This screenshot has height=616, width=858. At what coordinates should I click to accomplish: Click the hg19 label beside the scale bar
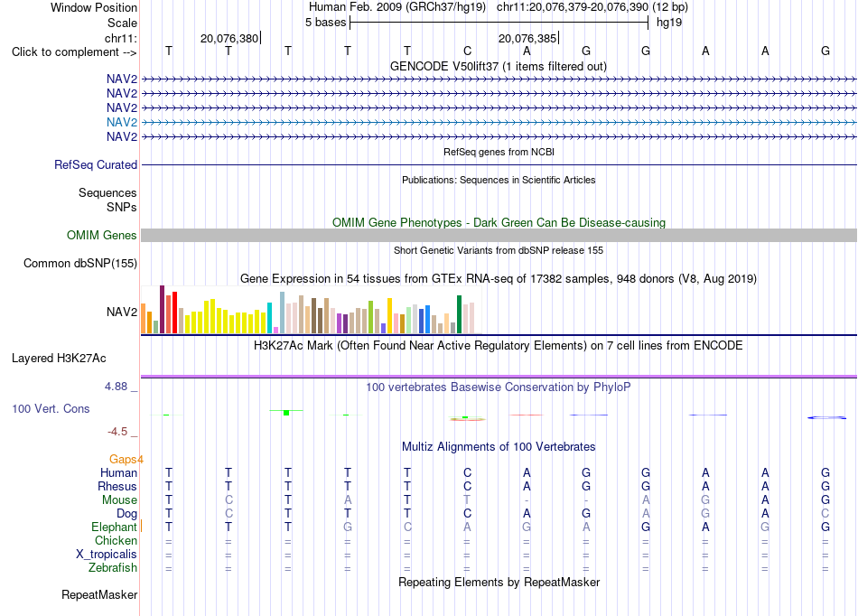pyautogui.click(x=669, y=23)
